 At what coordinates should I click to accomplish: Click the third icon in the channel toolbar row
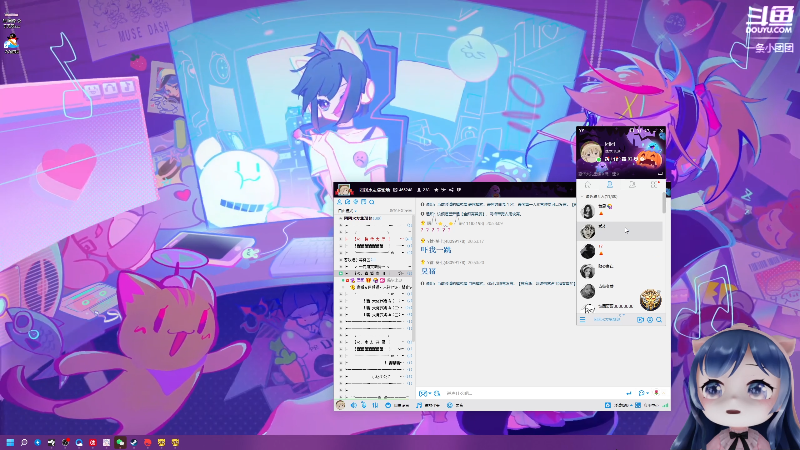pos(356,202)
